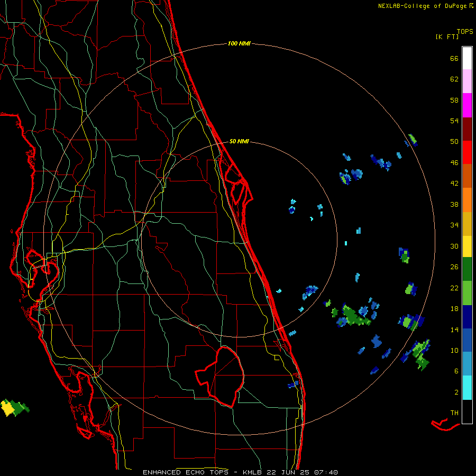Click the light blue legend swatch
Screen dimensions: 476x476
coord(467,364)
